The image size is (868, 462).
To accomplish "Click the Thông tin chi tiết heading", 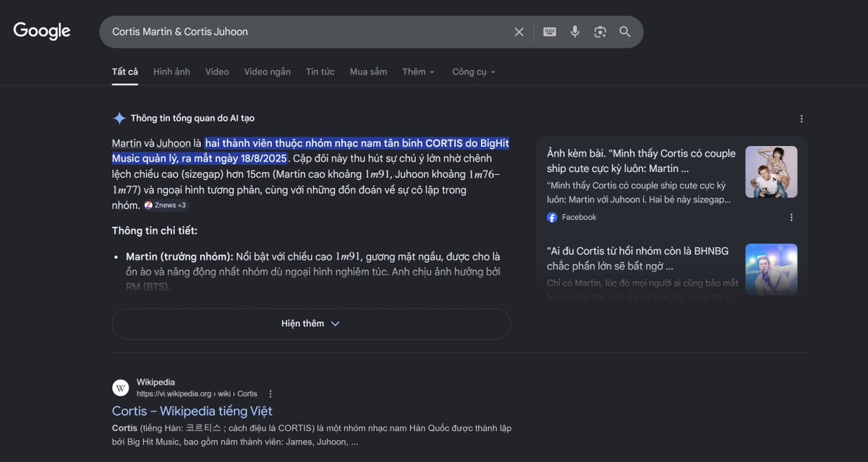I will coord(155,231).
